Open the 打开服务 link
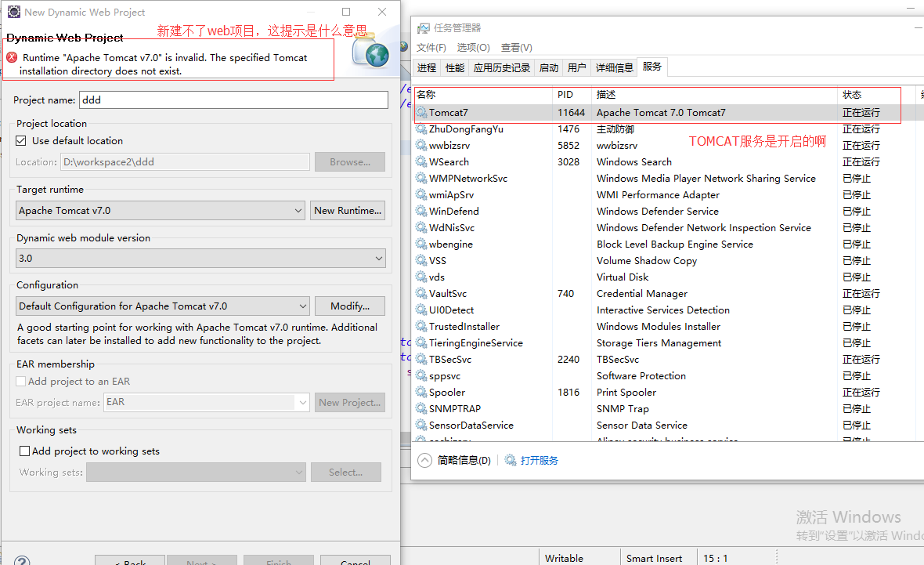Viewport: 924px width, 565px height. coord(540,461)
